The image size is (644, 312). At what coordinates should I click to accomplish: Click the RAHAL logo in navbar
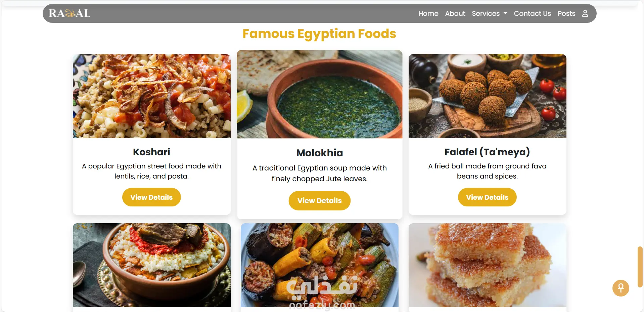click(69, 13)
